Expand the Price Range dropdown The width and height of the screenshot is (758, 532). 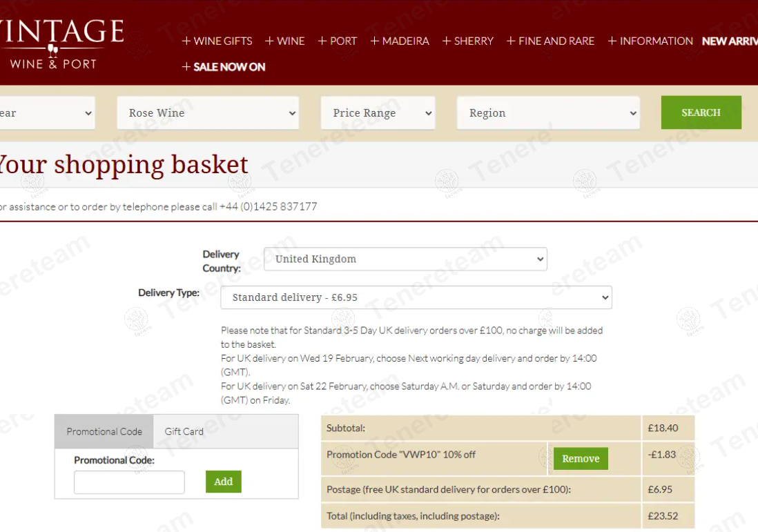[x=378, y=113]
